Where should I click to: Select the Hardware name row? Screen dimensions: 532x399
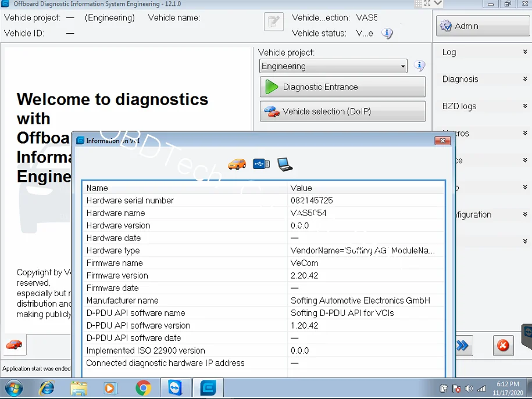pos(263,213)
